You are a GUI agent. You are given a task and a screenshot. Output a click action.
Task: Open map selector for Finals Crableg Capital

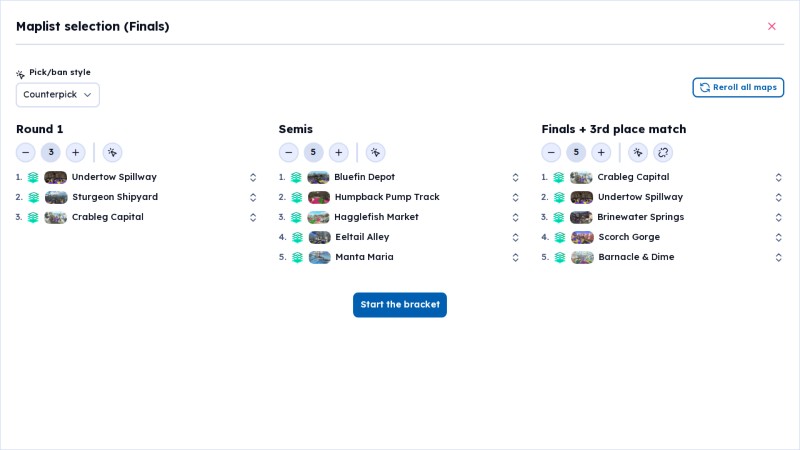coord(779,177)
